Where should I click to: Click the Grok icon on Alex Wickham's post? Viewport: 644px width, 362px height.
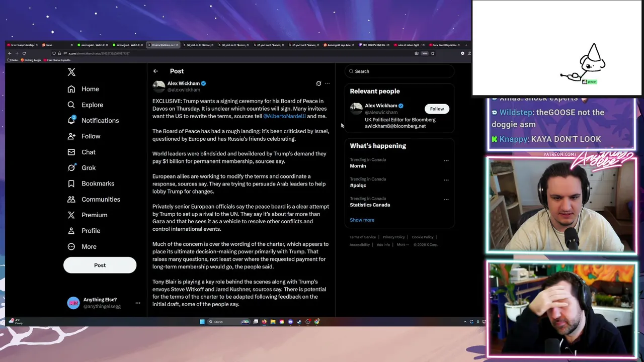pyautogui.click(x=318, y=83)
